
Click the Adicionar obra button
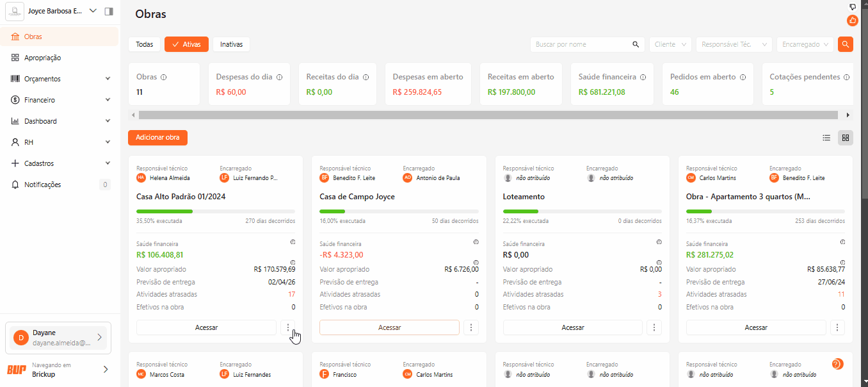point(157,138)
